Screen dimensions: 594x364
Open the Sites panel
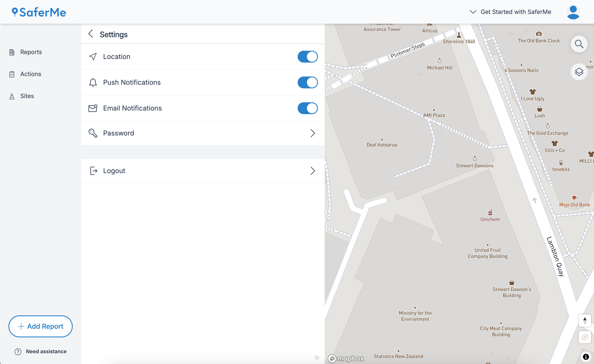(27, 96)
